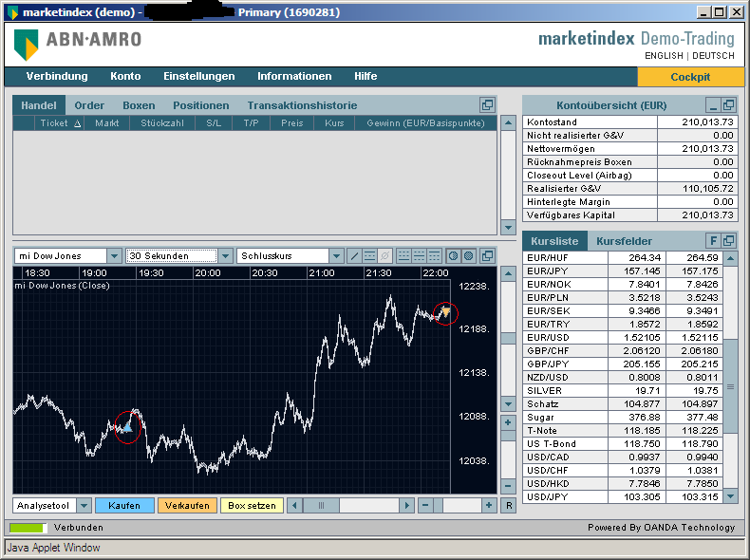
Task: Click up arrow of chart vertical scrollbar
Action: pos(508,273)
